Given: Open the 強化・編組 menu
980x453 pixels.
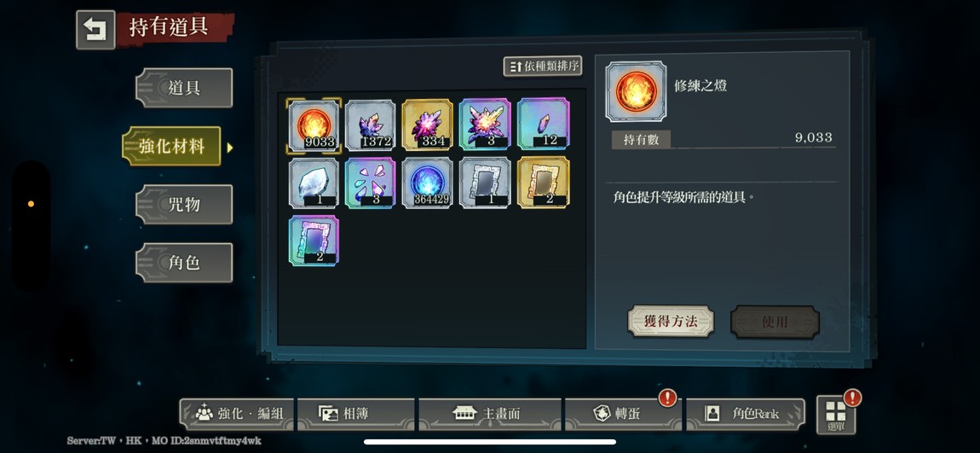Looking at the screenshot, I should (239, 414).
